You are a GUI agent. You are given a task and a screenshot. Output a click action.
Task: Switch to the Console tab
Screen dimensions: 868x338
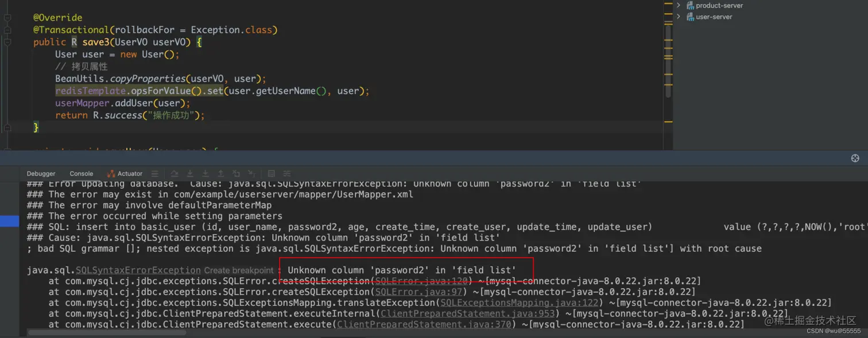coord(82,174)
